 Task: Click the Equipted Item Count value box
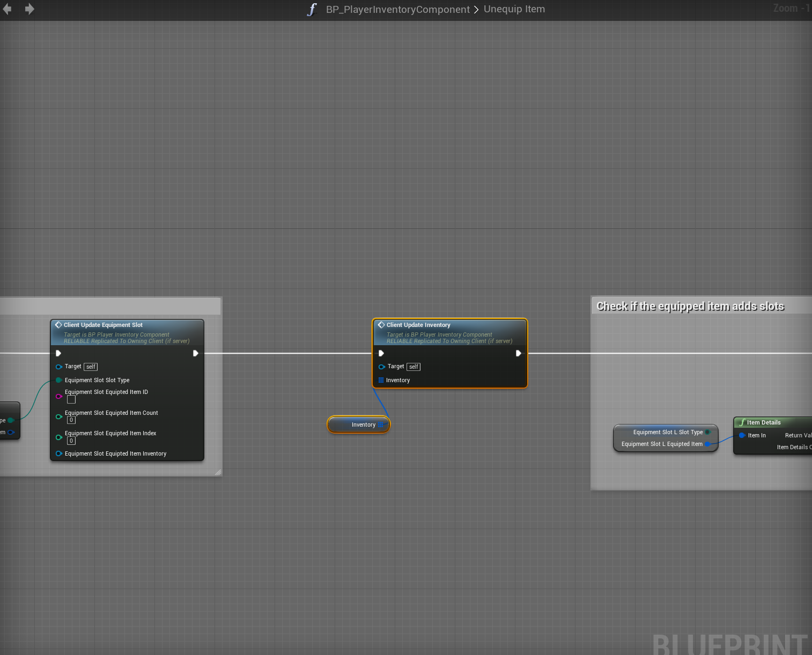[71, 420]
